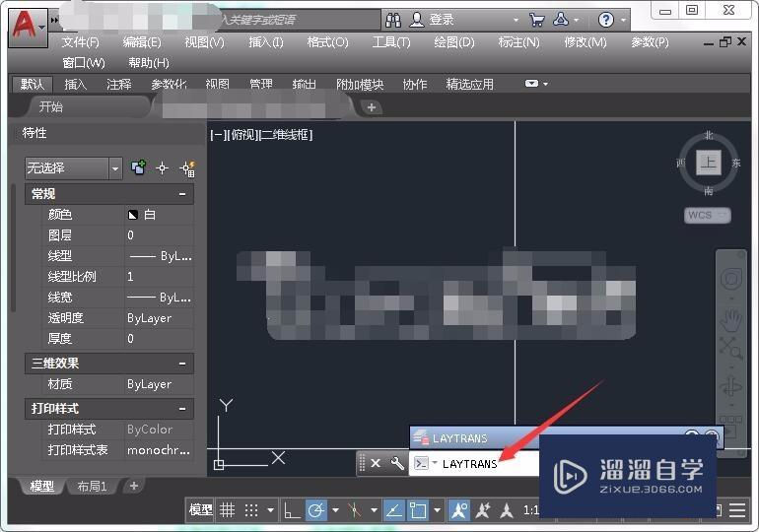Open the 修改(M) menu
The height and width of the screenshot is (532, 759).
[x=586, y=42]
